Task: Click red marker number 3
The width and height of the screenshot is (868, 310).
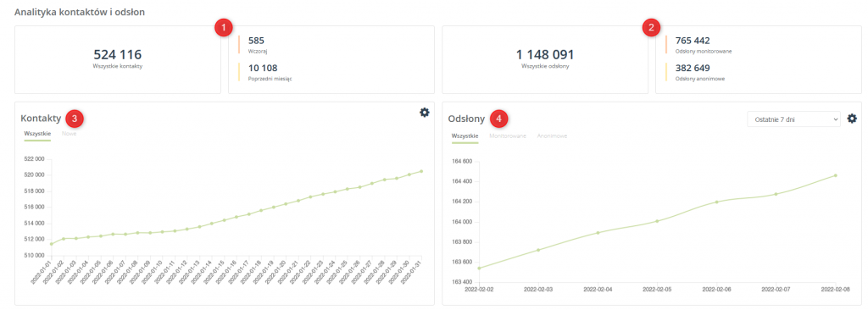Action: pos(75,118)
